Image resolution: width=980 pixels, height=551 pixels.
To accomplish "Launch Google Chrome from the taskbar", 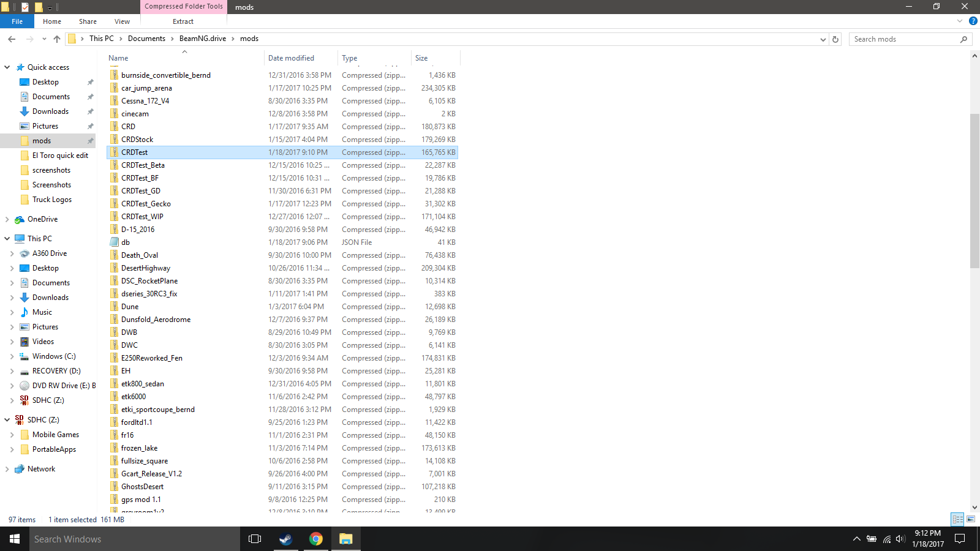I will pyautogui.click(x=316, y=539).
